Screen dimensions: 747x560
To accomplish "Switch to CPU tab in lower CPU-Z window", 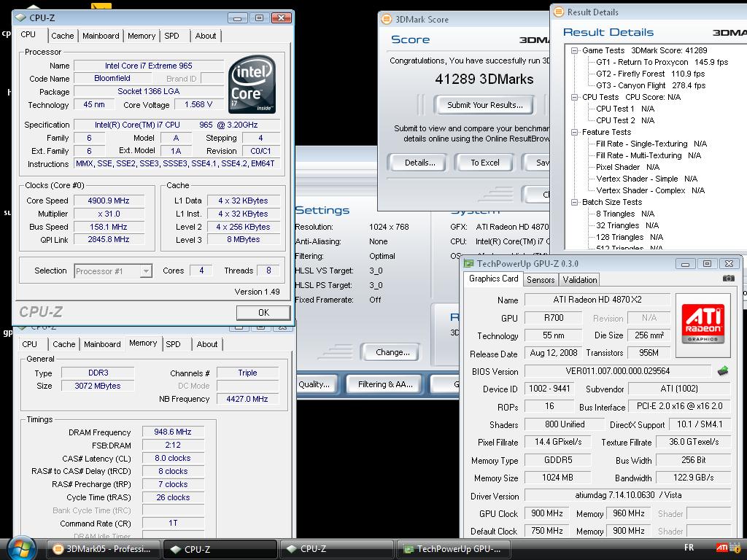I will pyautogui.click(x=29, y=344).
